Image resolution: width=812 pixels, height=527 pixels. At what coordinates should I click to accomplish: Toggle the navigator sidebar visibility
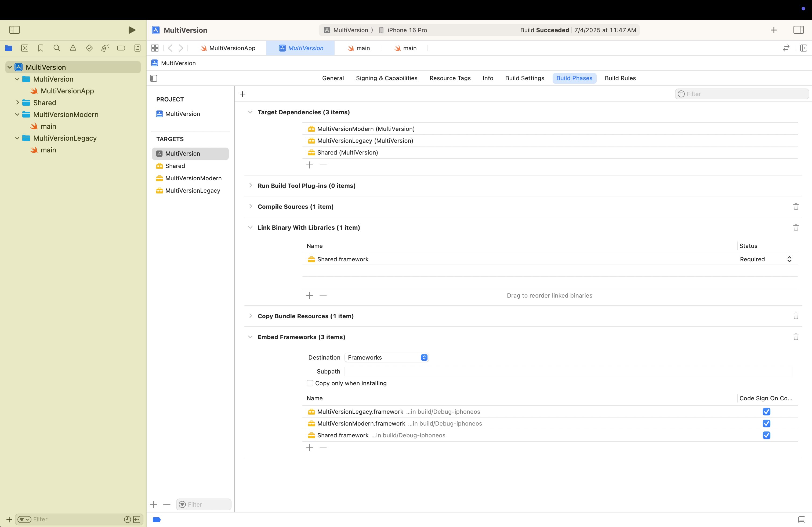[14, 30]
